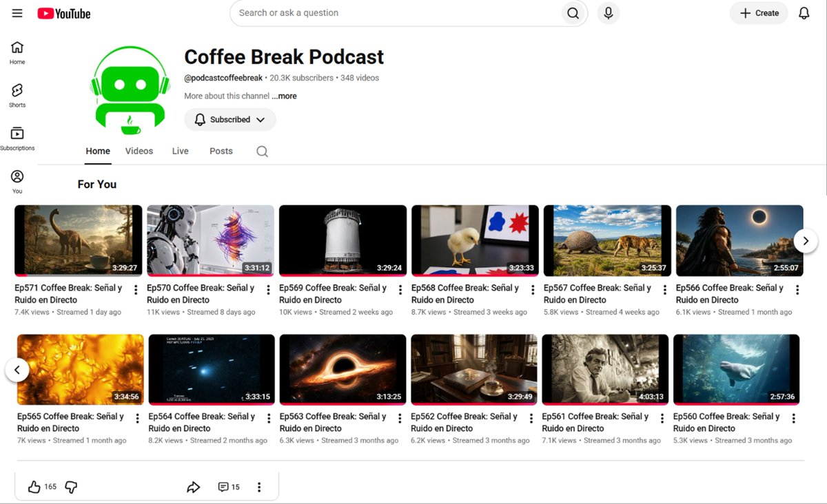This screenshot has height=504, width=827.
Task: Open options menu for Ep562 video
Action: 531,419
